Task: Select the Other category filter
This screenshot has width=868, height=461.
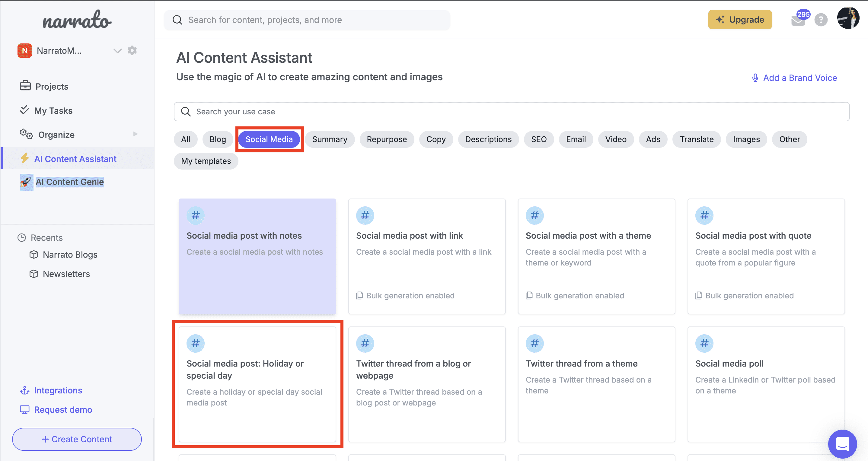Action: click(790, 139)
